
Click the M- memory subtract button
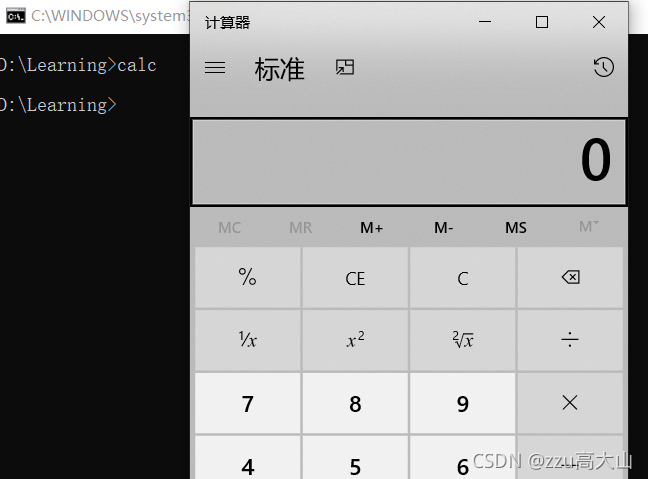443,227
